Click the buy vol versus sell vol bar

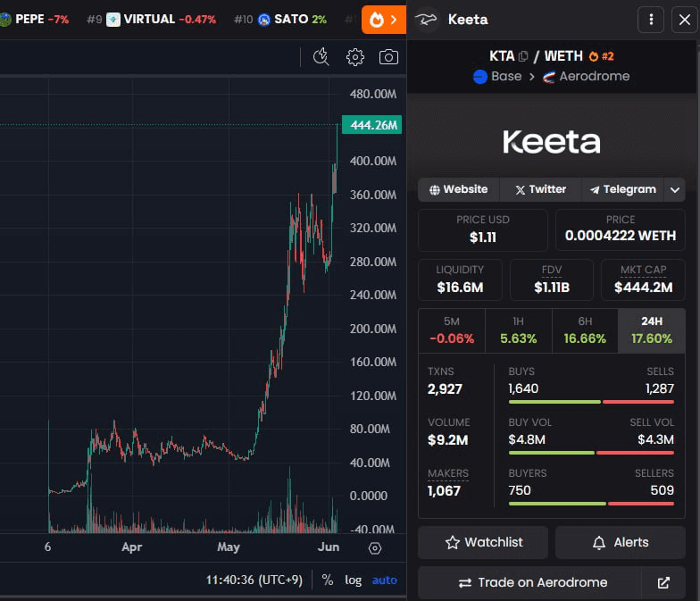(591, 453)
